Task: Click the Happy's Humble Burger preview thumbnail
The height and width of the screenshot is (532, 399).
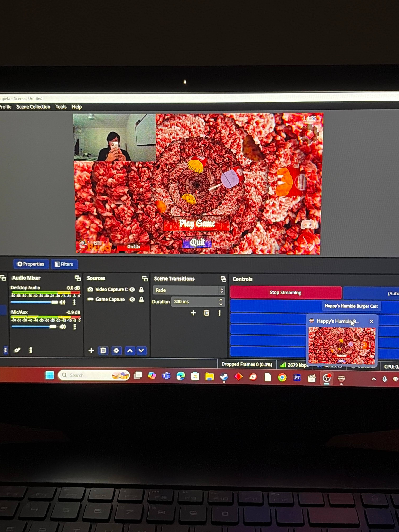Action: (342, 345)
